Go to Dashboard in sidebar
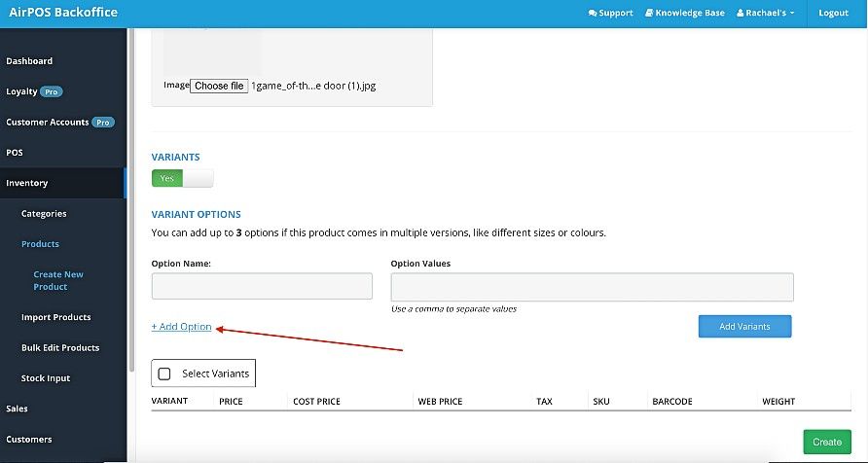 pyautogui.click(x=29, y=61)
